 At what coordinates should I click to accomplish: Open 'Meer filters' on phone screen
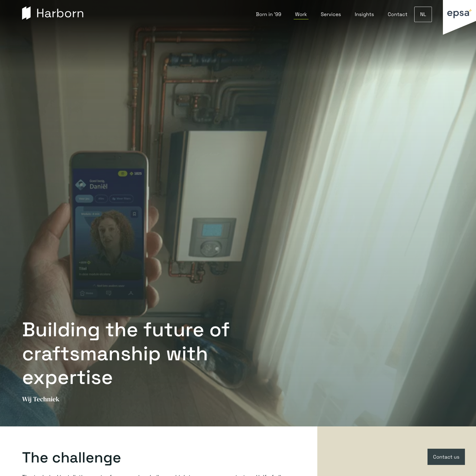121,199
